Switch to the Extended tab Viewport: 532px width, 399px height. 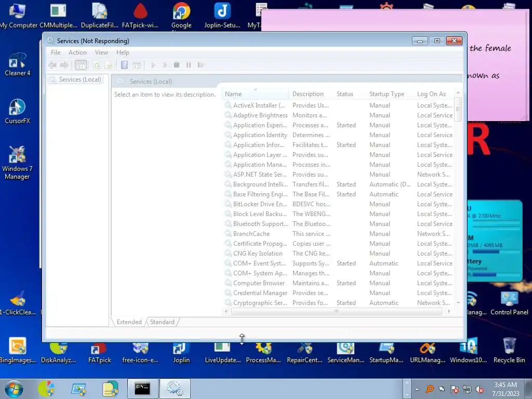pyautogui.click(x=129, y=322)
